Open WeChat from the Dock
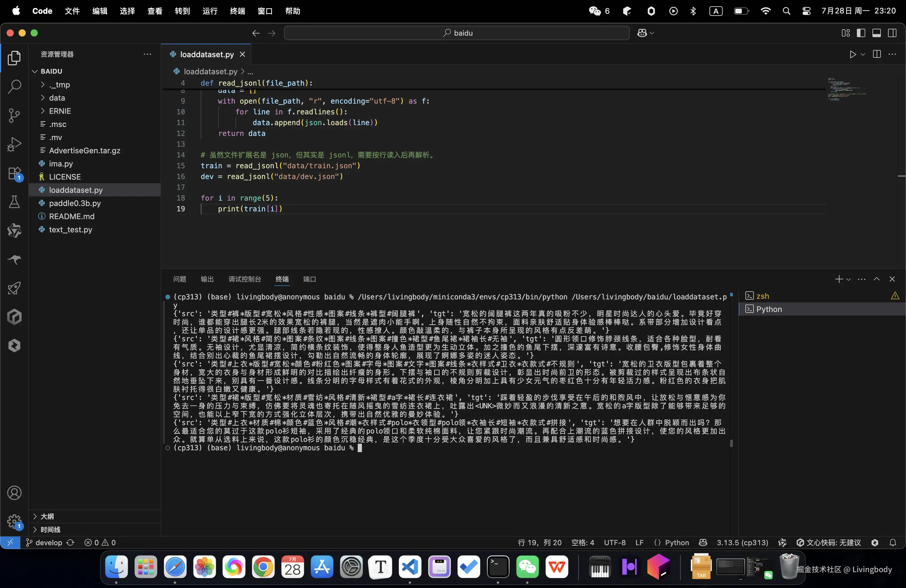This screenshot has width=906, height=588. click(x=527, y=567)
